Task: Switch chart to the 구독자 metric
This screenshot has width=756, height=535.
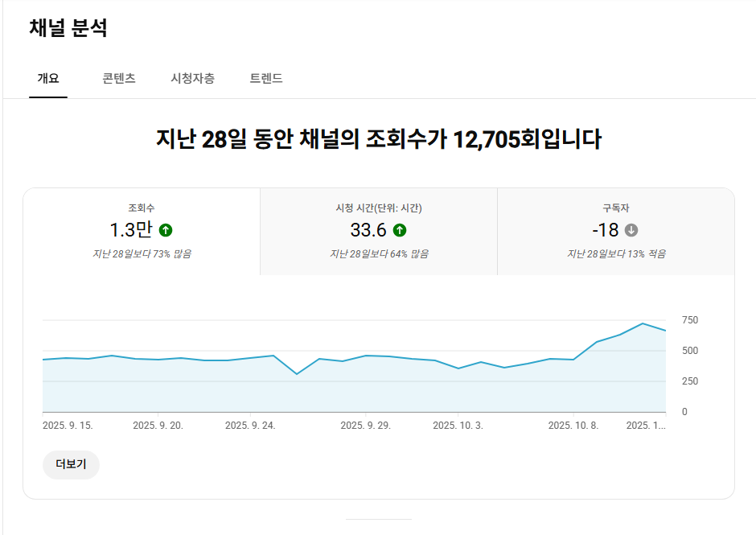Action: click(x=616, y=232)
